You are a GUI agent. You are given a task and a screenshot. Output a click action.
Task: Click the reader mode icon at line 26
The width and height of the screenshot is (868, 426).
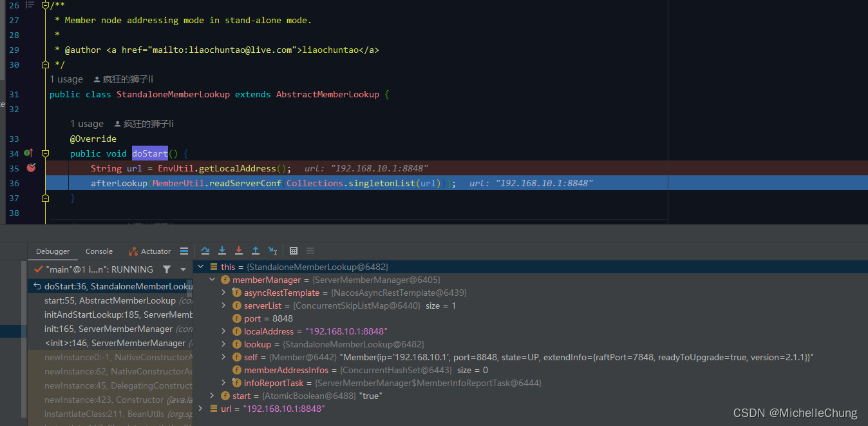point(30,5)
